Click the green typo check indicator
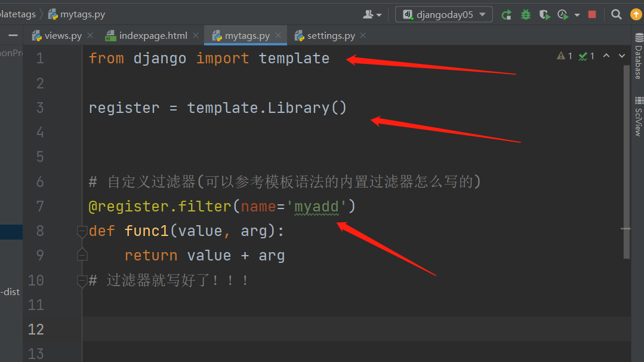The height and width of the screenshot is (362, 644). pos(587,56)
